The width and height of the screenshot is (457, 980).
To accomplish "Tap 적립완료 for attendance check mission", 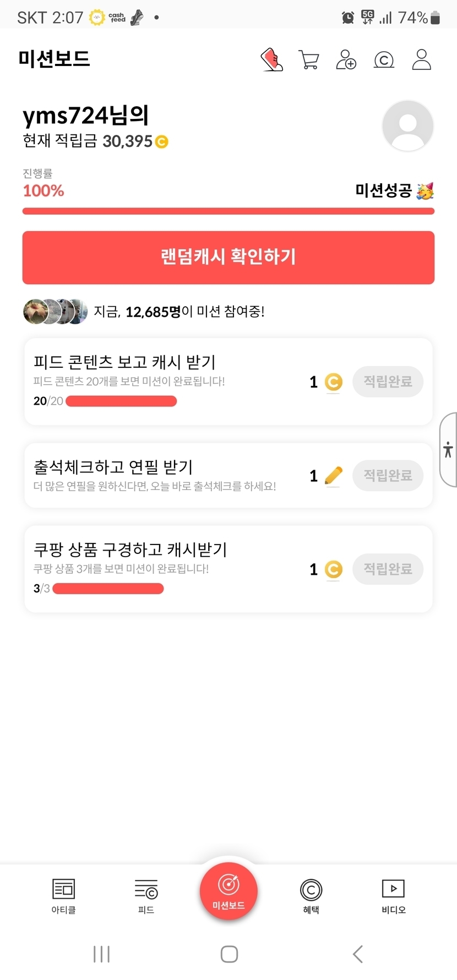I will (388, 475).
